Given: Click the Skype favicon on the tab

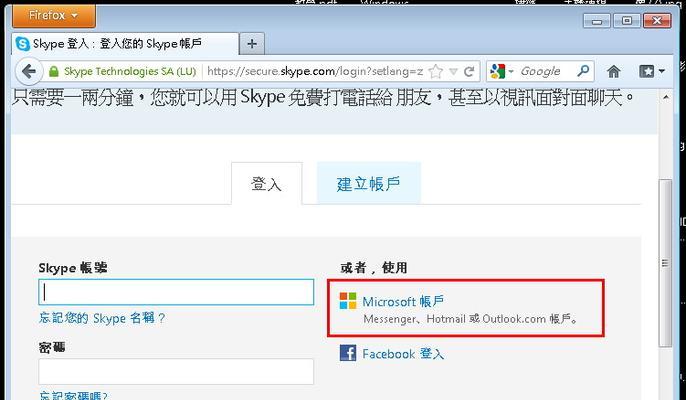Looking at the screenshot, I should [x=22, y=44].
